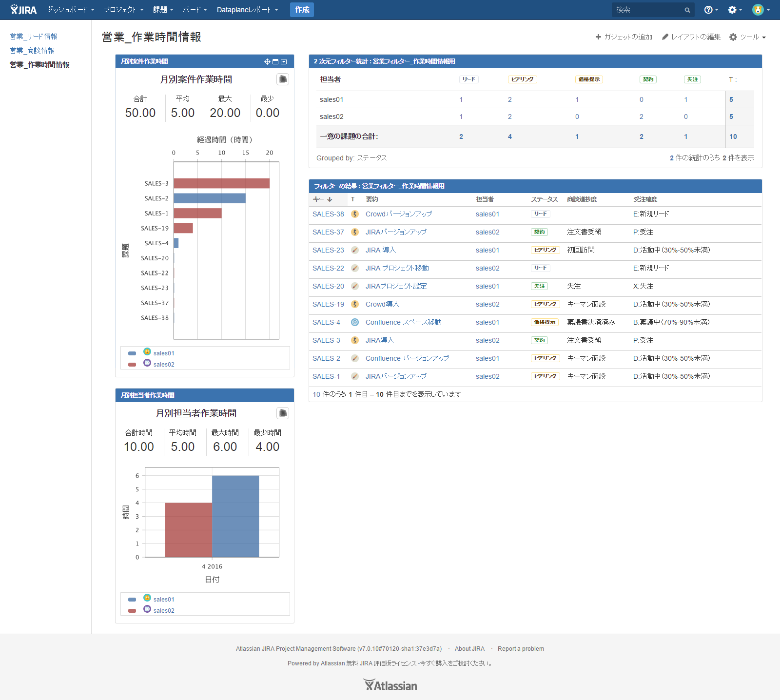Click the search magnifier icon
Screen dimensions: 780x700
click(x=687, y=10)
